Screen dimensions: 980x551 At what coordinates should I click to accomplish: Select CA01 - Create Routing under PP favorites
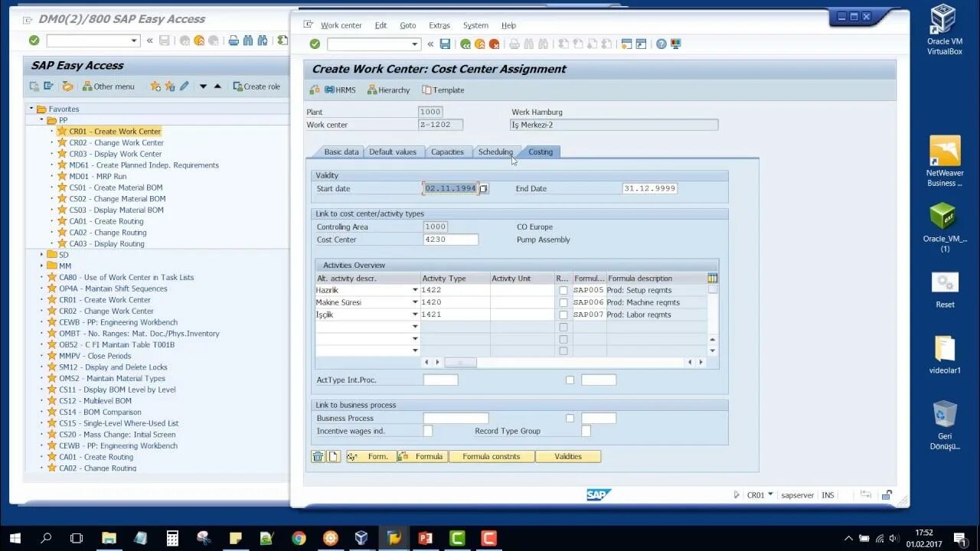pyautogui.click(x=106, y=221)
